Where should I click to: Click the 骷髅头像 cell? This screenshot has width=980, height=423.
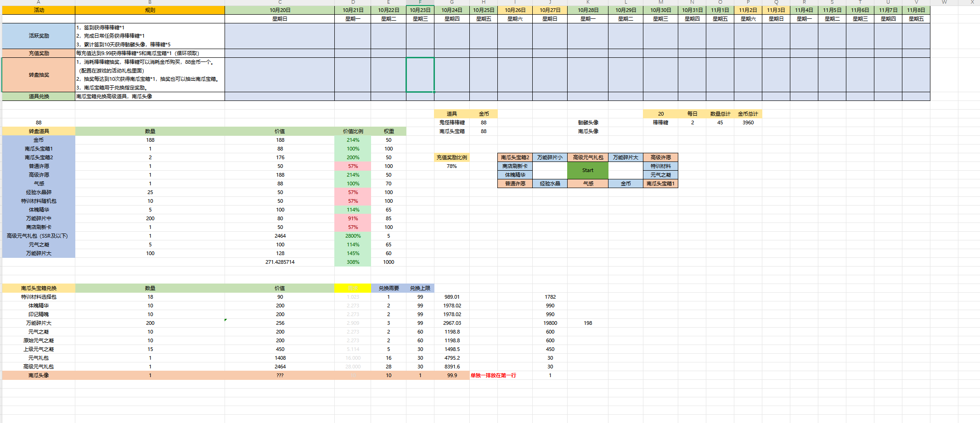[587, 122]
